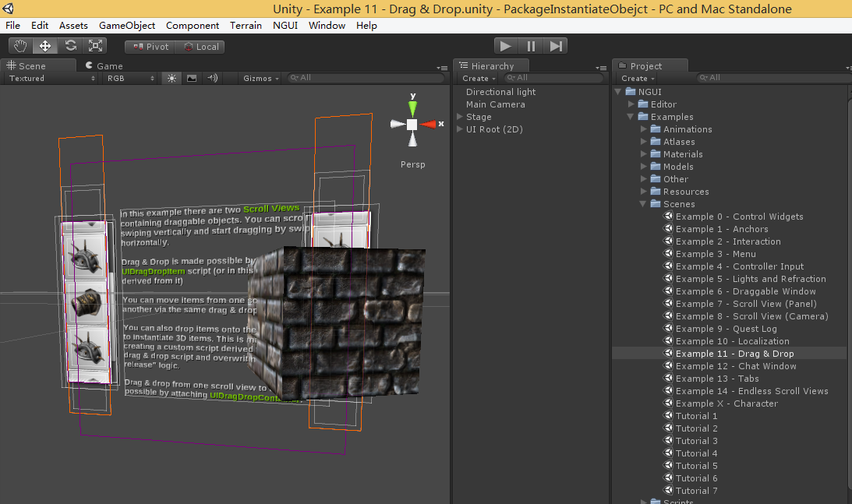Select the Rotate tool
The height and width of the screenshot is (504, 852).
(71, 46)
